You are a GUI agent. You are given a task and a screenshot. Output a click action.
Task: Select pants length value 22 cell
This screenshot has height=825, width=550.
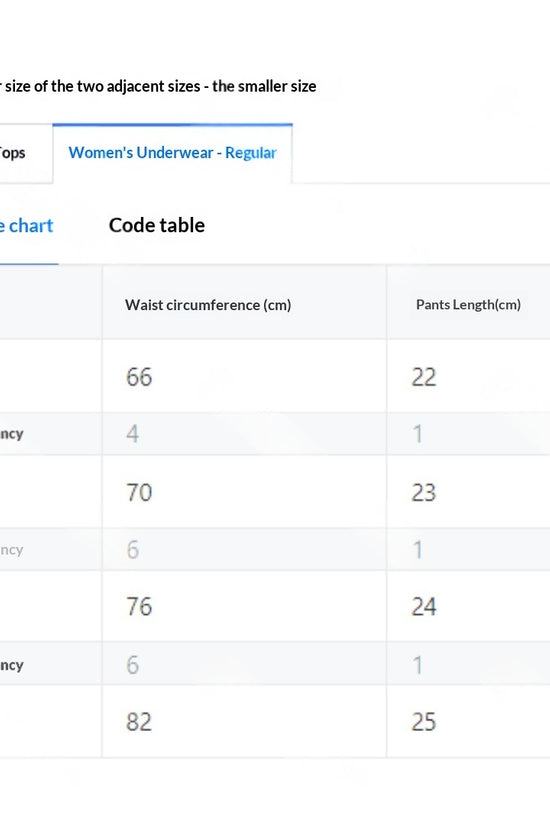(468, 376)
